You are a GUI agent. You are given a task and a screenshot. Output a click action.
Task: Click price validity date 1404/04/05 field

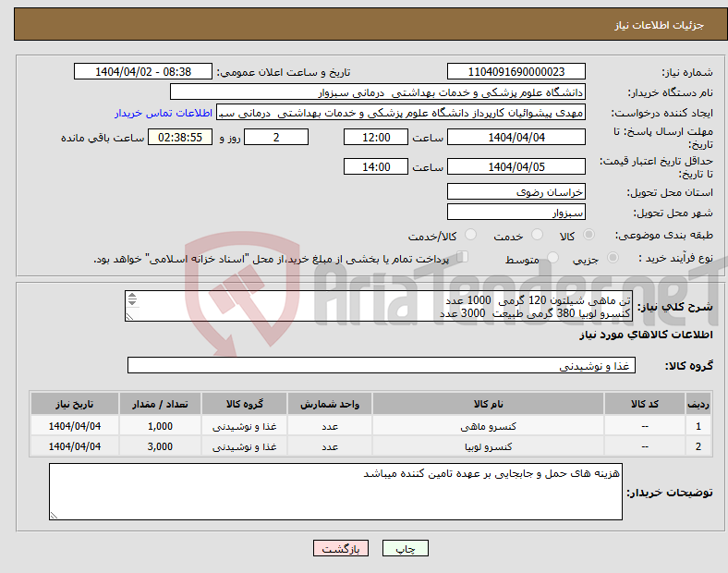(516, 166)
